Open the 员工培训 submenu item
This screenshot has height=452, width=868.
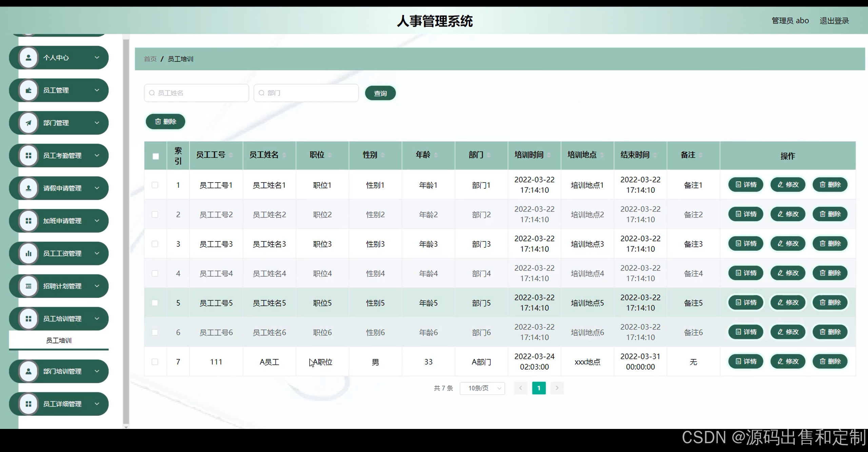pyautogui.click(x=59, y=340)
